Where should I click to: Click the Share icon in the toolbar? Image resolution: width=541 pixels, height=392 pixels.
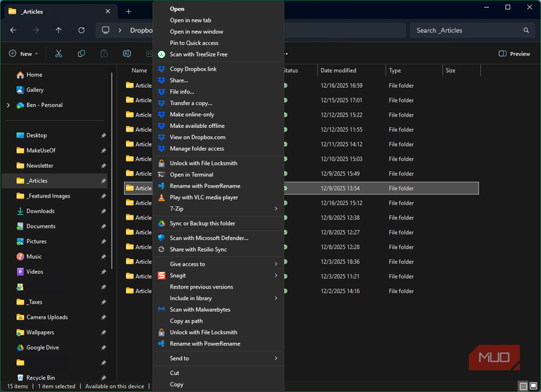[x=150, y=54]
